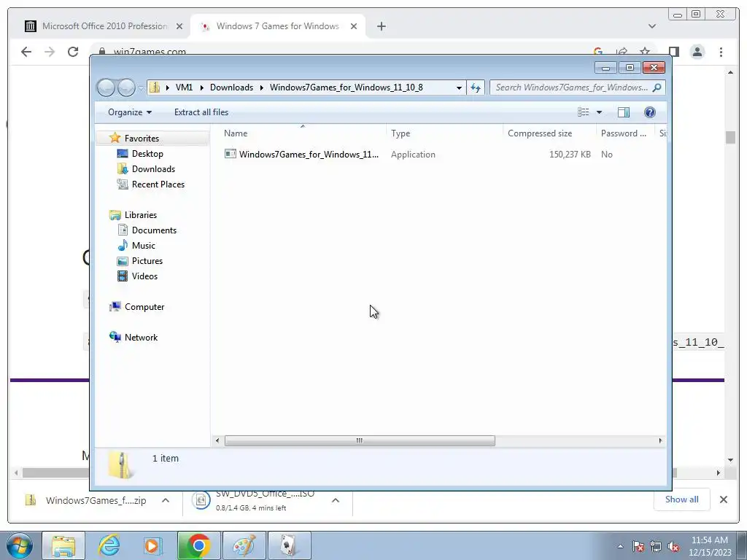The width and height of the screenshot is (747, 560).
Task: Click the file list scroll right arrow
Action: [x=660, y=441]
